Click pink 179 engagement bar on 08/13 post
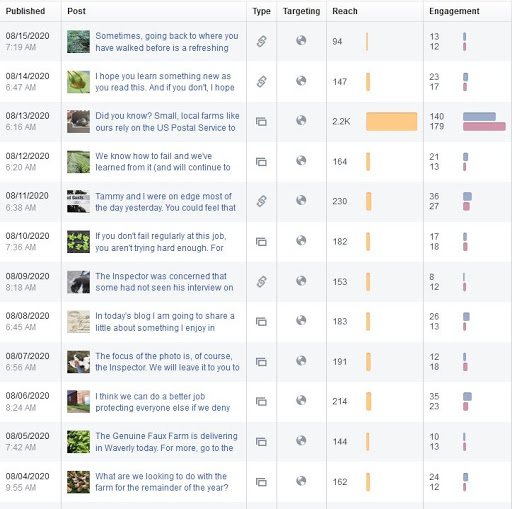Image resolution: width=512 pixels, height=509 pixels. (x=484, y=126)
